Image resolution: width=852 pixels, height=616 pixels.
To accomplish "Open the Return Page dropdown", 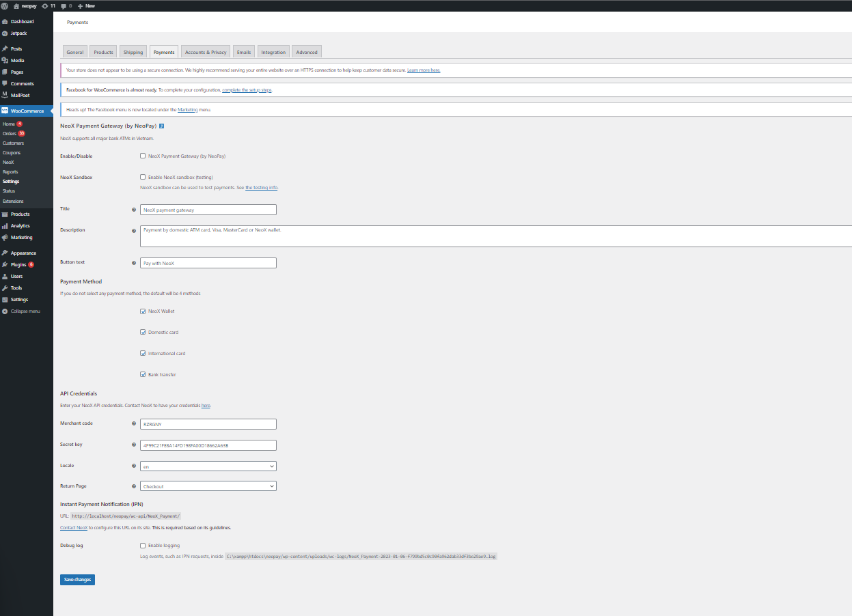I will 208,486.
